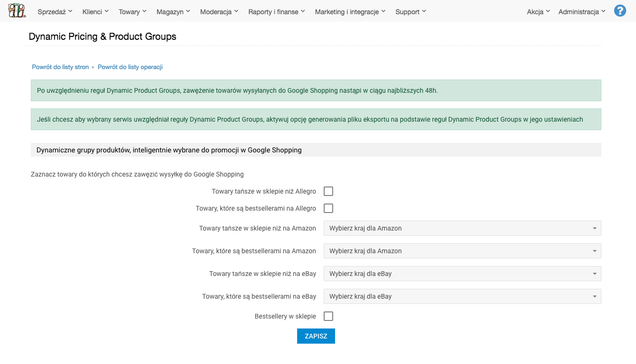Open country dropdown for eBay bestsellers
The width and height of the screenshot is (636, 364).
pos(463,296)
